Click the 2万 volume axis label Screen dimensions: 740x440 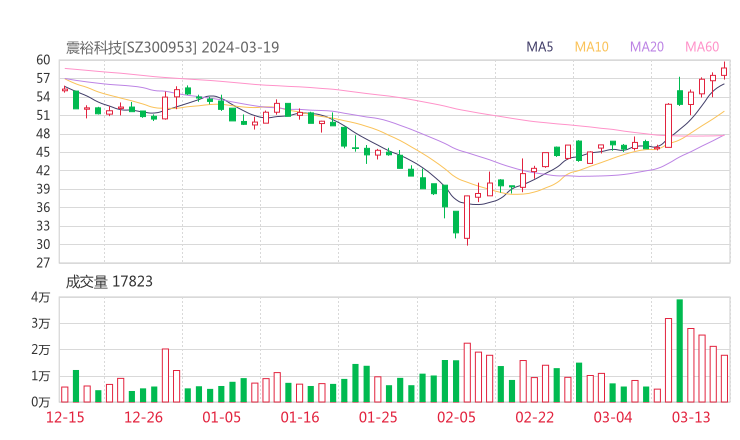(x=41, y=350)
